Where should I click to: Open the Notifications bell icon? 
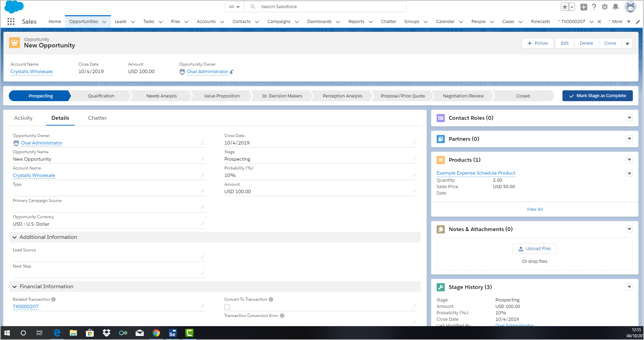coord(616,7)
